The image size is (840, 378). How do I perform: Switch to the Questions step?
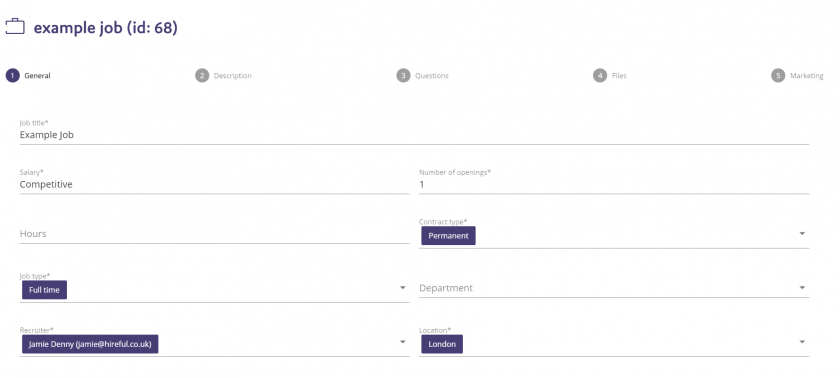pyautogui.click(x=432, y=76)
